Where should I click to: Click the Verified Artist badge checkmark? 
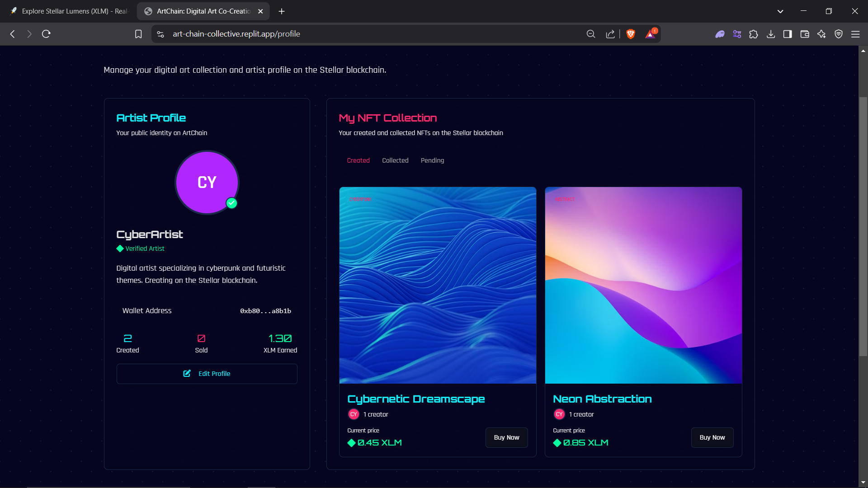[x=119, y=249]
